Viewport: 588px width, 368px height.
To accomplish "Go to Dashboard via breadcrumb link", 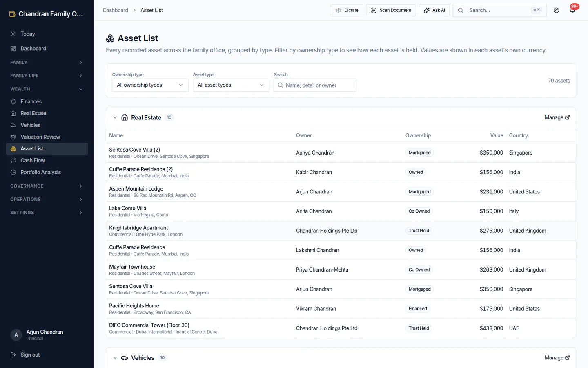I will [116, 10].
